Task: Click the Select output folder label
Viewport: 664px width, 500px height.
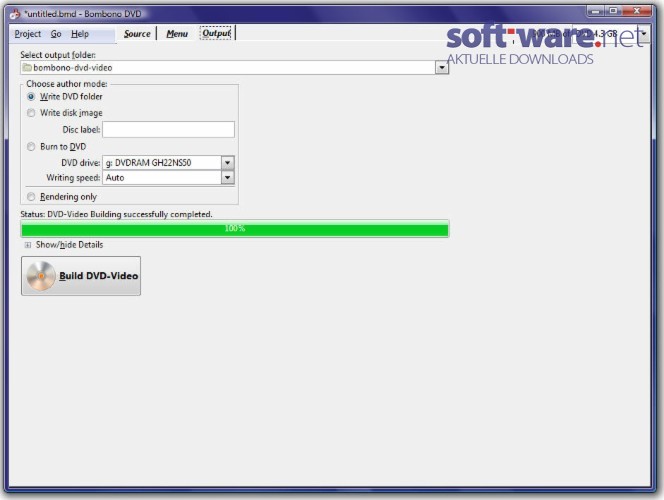Action: [58, 55]
